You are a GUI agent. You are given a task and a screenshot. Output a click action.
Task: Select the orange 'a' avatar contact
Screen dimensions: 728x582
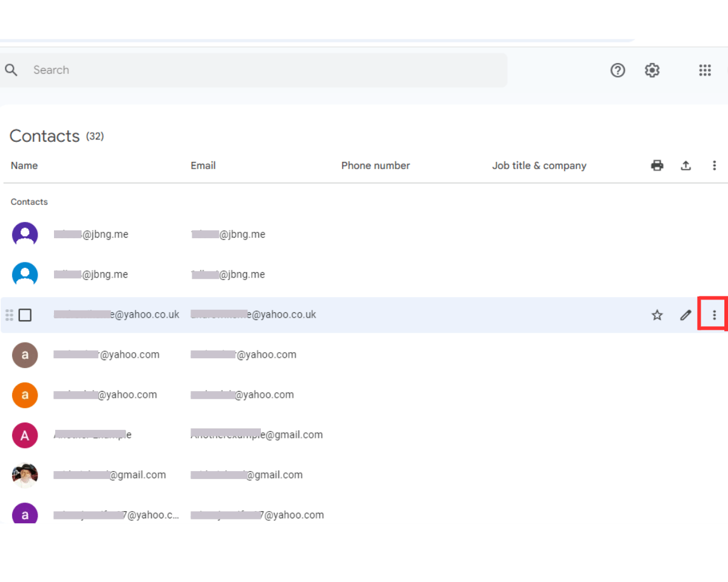tap(25, 395)
